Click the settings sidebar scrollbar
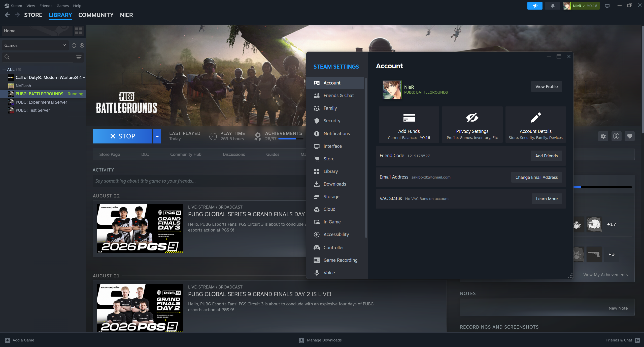Image resolution: width=644 pixels, height=347 pixels. point(366,158)
